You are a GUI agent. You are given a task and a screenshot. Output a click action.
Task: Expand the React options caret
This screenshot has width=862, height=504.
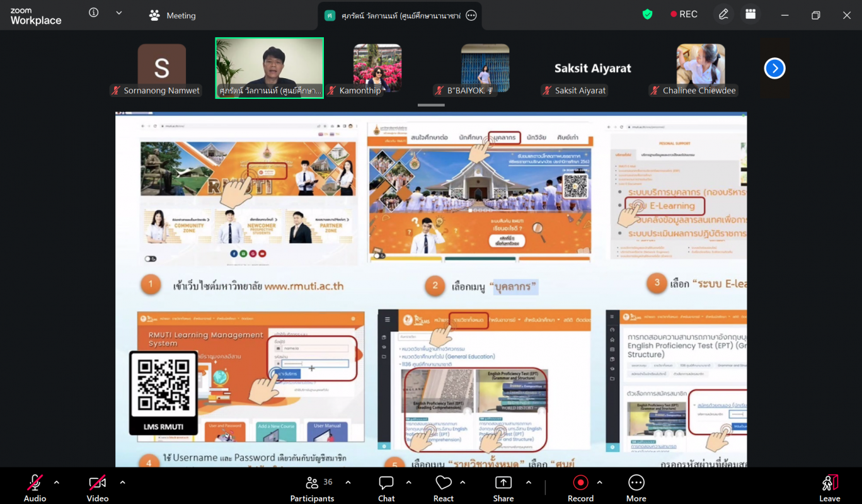click(x=463, y=483)
